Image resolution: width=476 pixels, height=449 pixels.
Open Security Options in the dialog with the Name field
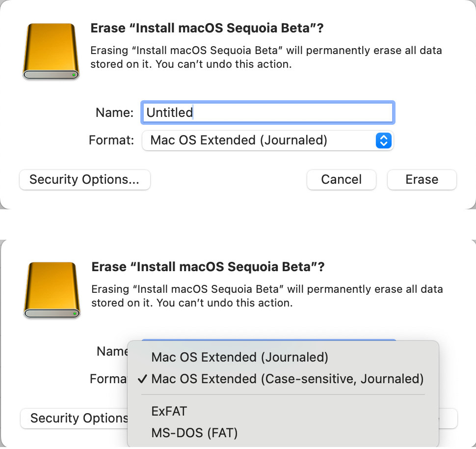click(x=84, y=180)
